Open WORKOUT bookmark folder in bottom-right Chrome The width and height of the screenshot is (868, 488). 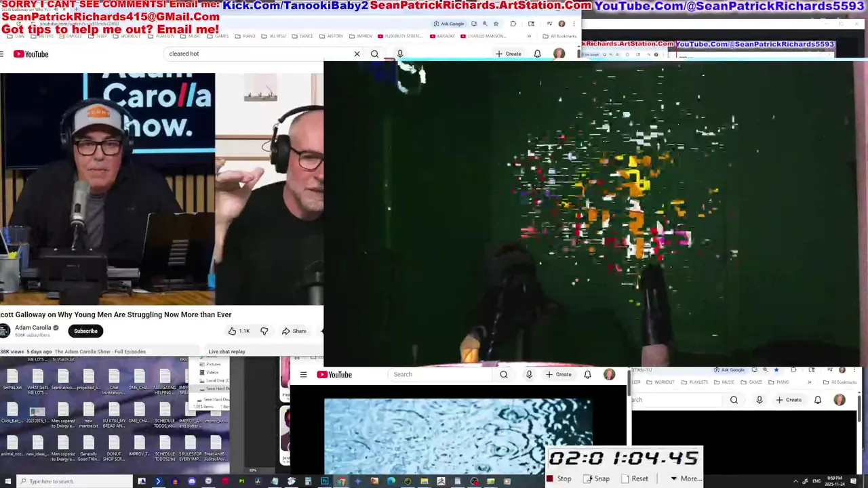point(660,382)
